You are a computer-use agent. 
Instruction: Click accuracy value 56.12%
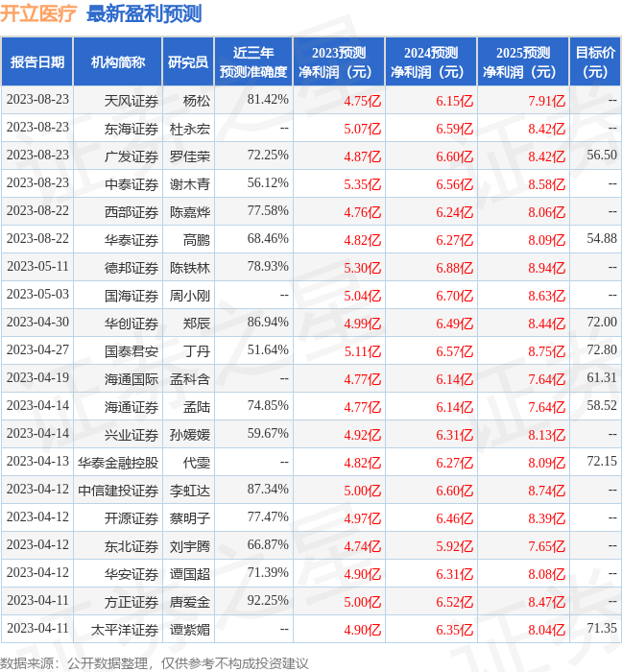(x=268, y=183)
